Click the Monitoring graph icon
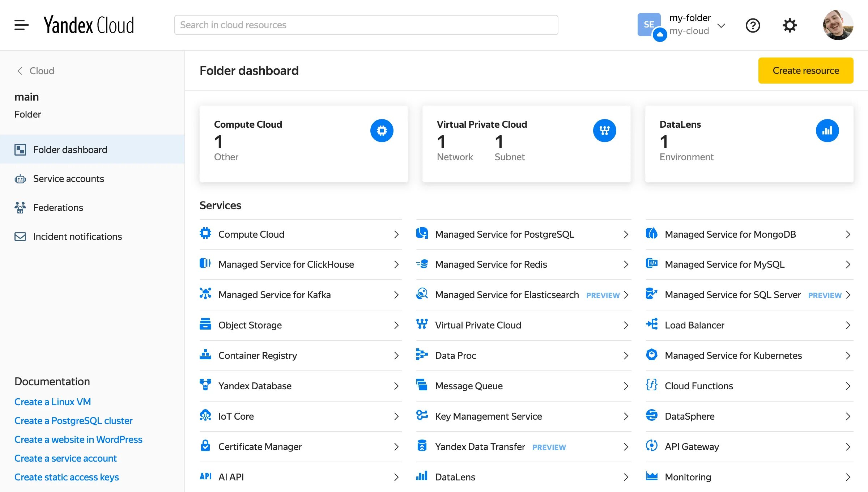Screen dimensions: 868x492 [652, 476]
